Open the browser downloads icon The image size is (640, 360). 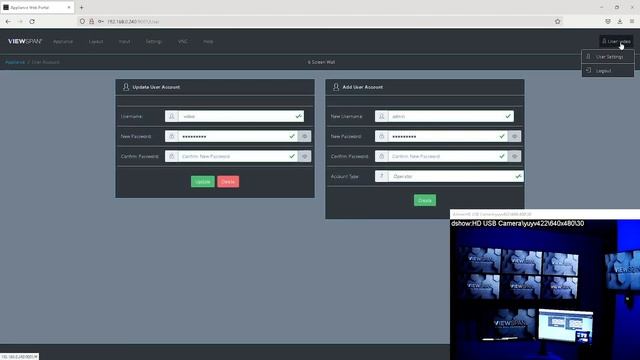(620, 21)
